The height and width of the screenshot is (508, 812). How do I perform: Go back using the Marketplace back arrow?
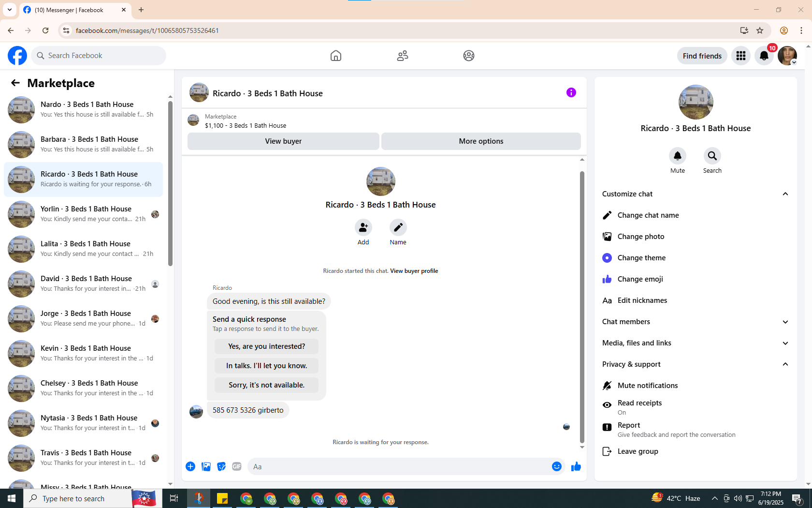point(15,83)
